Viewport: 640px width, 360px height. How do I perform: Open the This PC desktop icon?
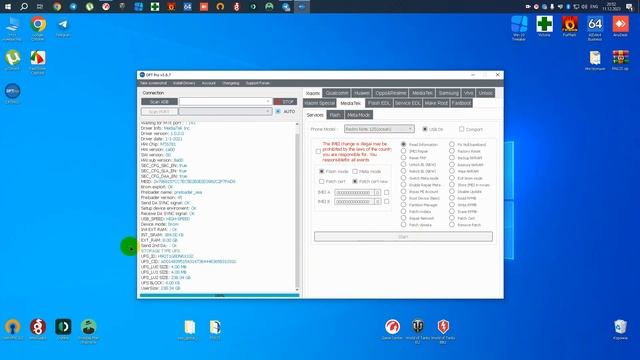click(12, 28)
